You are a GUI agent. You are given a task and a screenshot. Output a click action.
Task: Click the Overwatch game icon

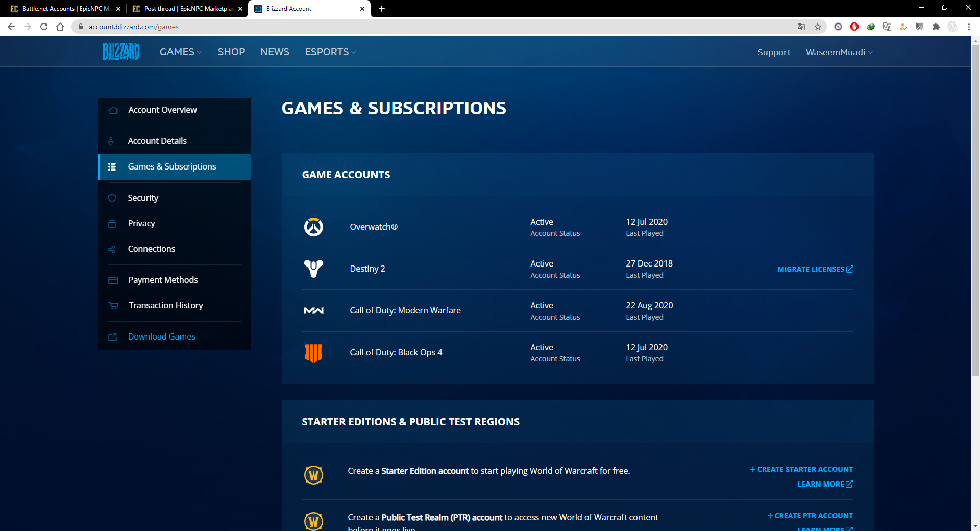313,227
